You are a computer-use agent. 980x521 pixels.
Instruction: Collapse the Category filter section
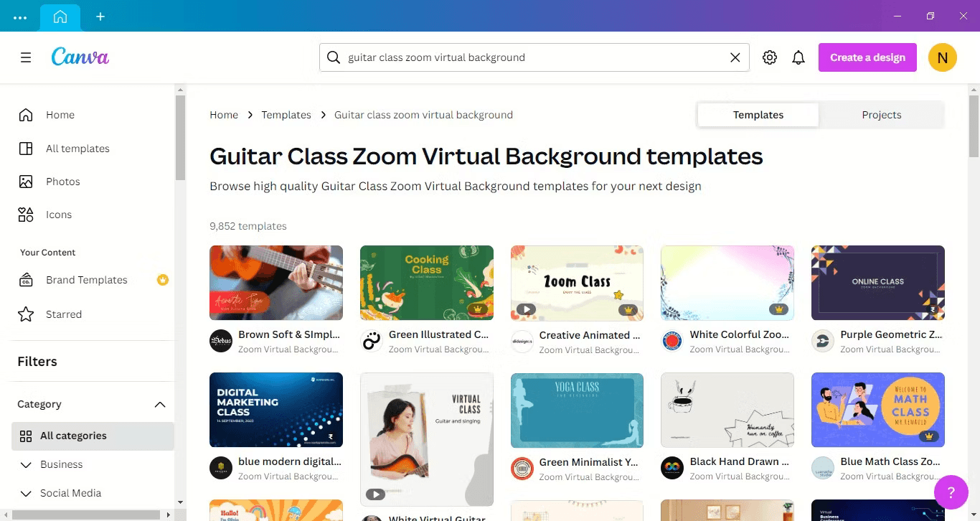160,405
